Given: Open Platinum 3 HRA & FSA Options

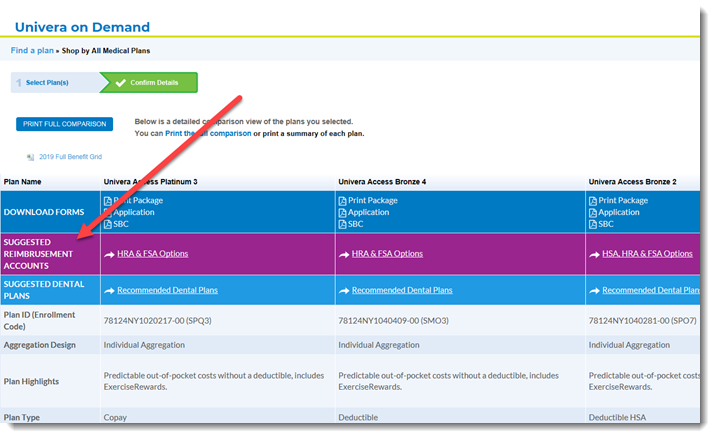Looking at the screenshot, I should click(152, 254).
